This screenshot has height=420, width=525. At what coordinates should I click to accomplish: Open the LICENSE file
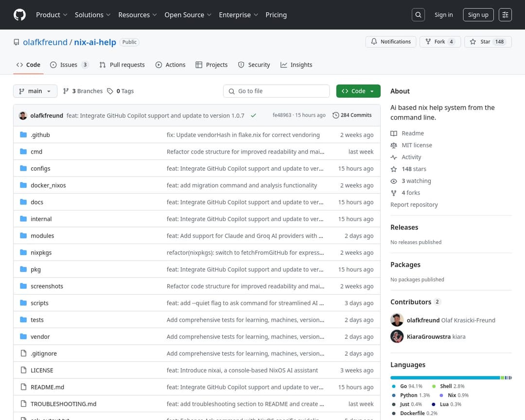coord(42,370)
